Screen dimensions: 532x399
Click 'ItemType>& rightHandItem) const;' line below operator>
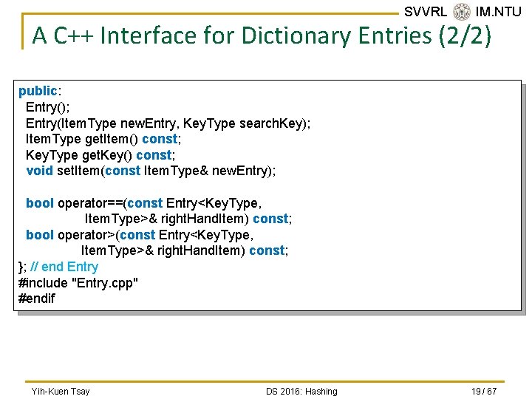pos(185,250)
